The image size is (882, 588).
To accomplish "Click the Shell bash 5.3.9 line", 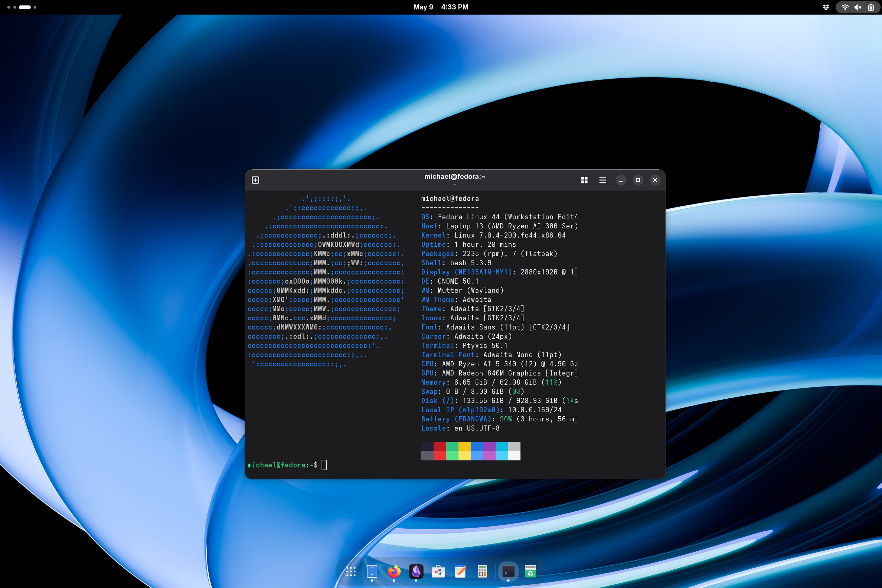I will 456,263.
